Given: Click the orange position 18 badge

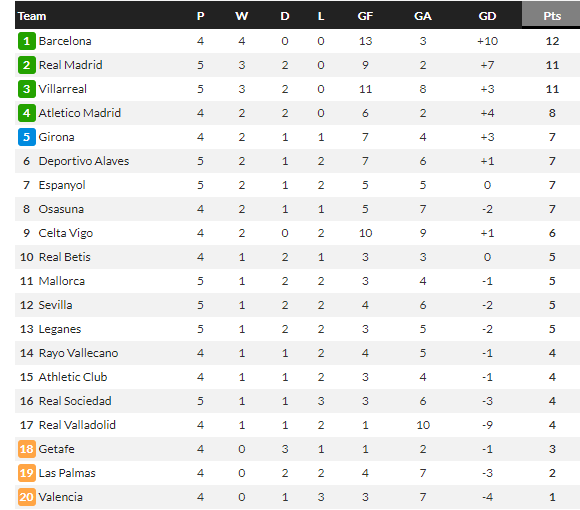Looking at the screenshot, I should tap(27, 449).
